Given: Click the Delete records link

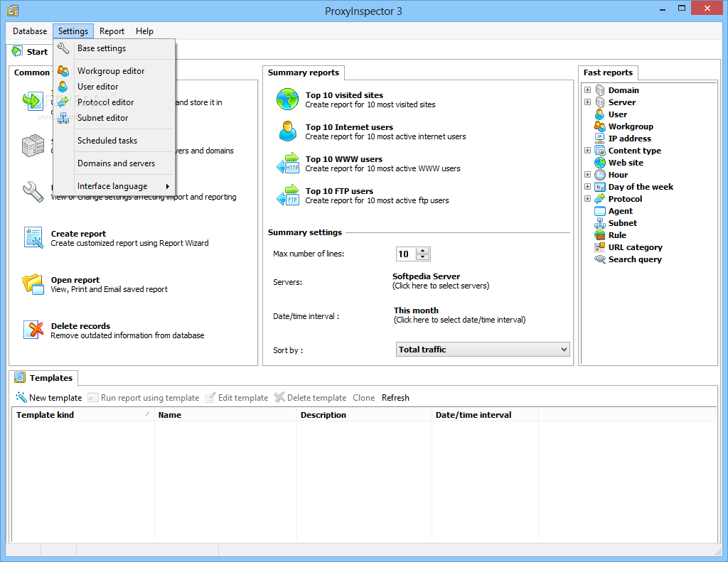Looking at the screenshot, I should (80, 326).
